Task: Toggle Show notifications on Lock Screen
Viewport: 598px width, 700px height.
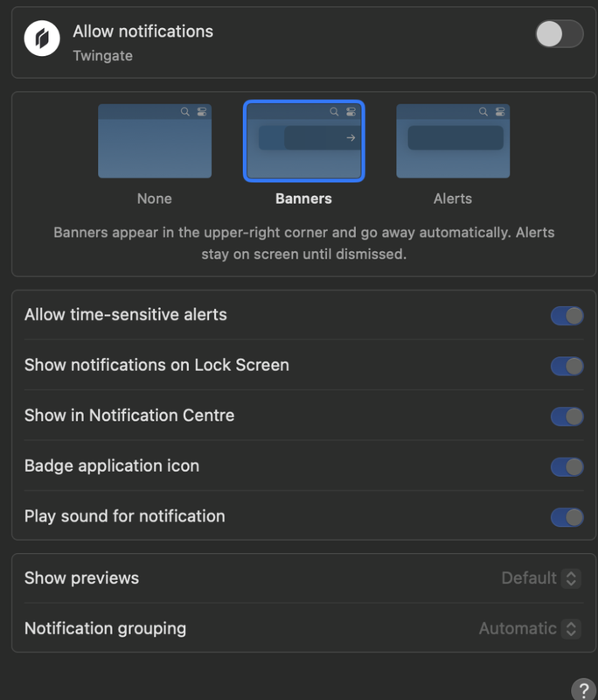Action: pyautogui.click(x=567, y=366)
